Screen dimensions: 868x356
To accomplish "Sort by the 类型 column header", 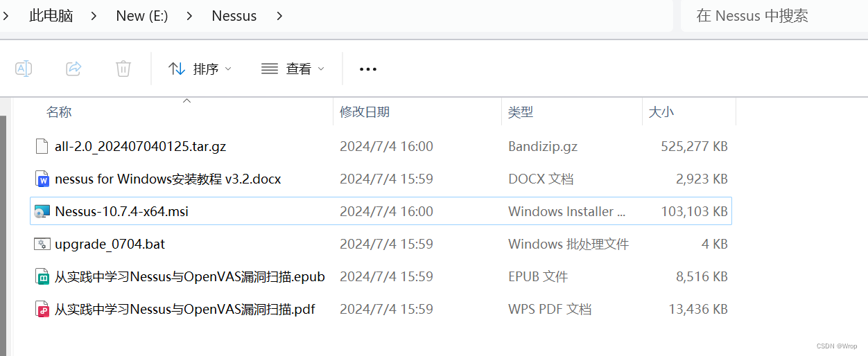I will (521, 112).
